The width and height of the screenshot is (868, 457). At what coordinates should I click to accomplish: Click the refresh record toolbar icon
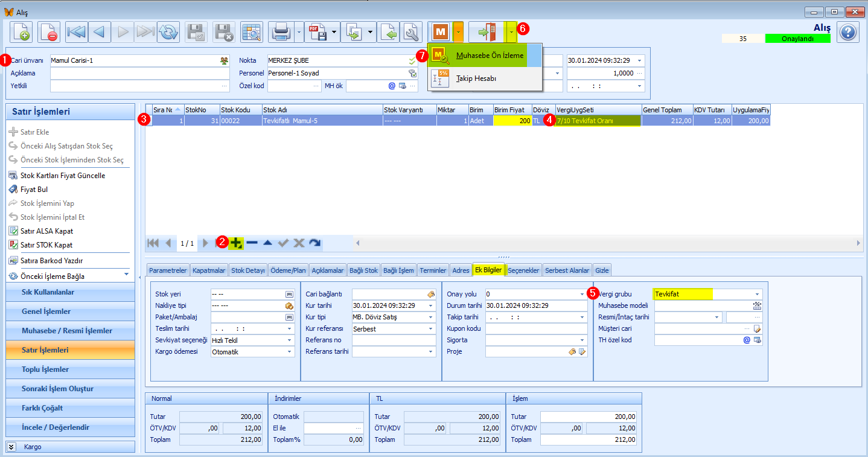168,31
